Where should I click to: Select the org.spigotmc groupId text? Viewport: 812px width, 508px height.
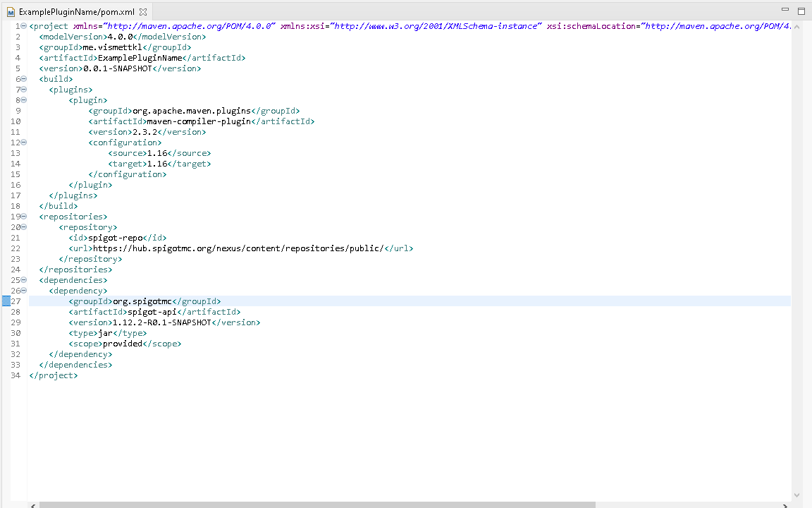coord(141,301)
